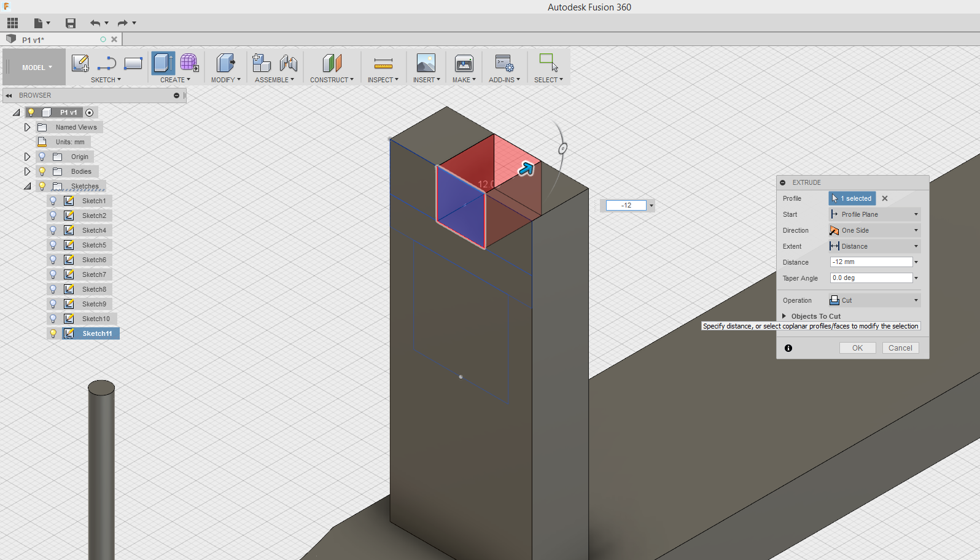Collapse the Extrude dialog header icon

pyautogui.click(x=783, y=183)
